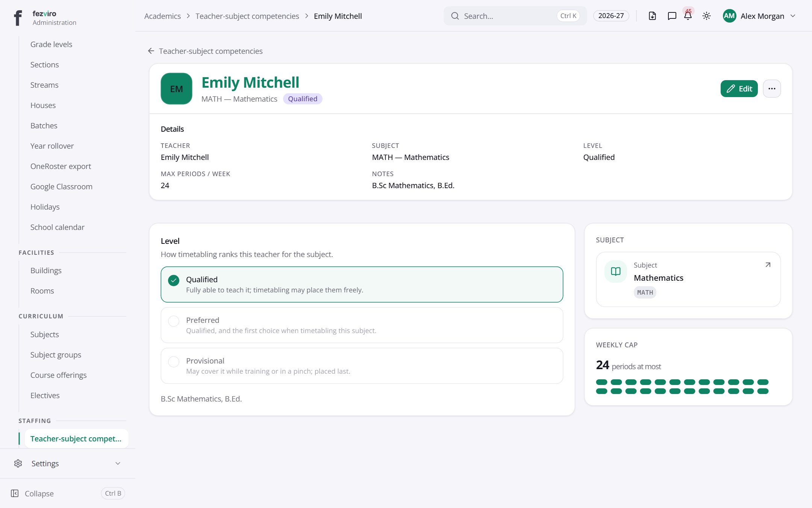Image resolution: width=812 pixels, height=508 pixels.
Task: Click the weekly cap period bars
Action: coord(682,386)
